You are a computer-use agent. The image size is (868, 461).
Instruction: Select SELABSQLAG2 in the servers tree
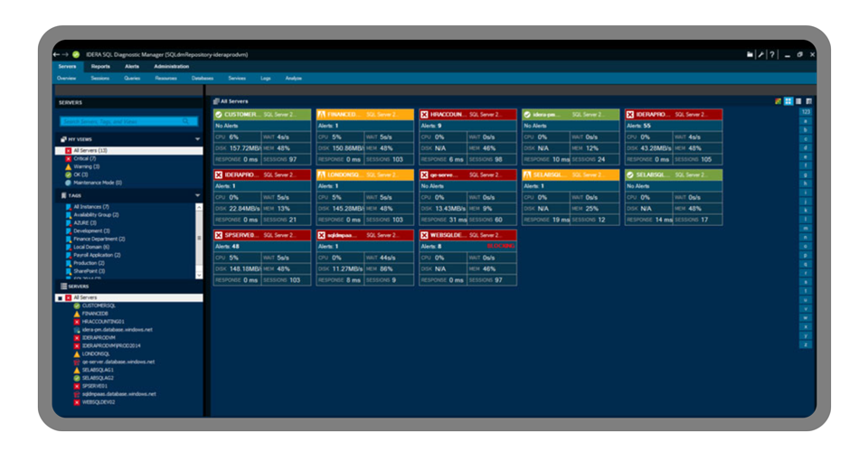pos(98,378)
